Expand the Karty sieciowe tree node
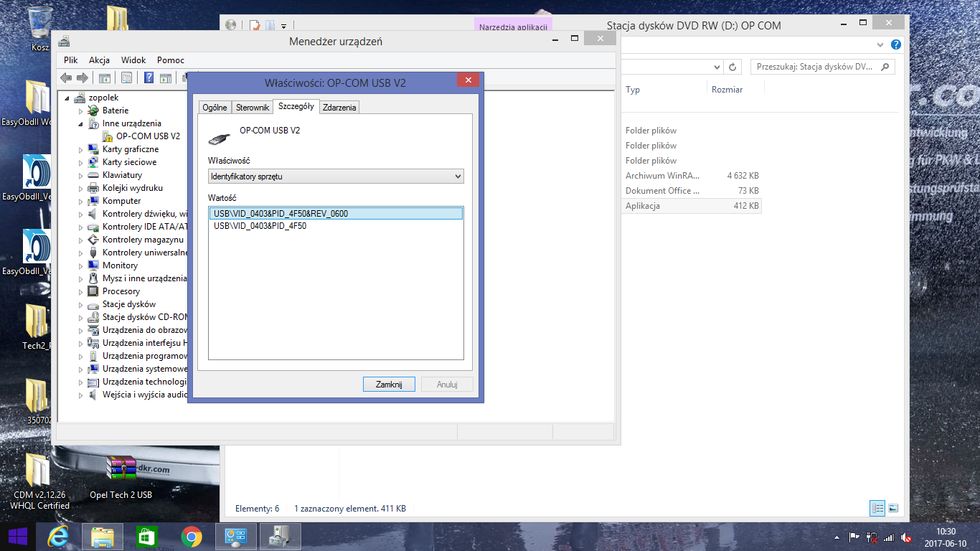Screen dimensions: 980x551 click(80, 162)
